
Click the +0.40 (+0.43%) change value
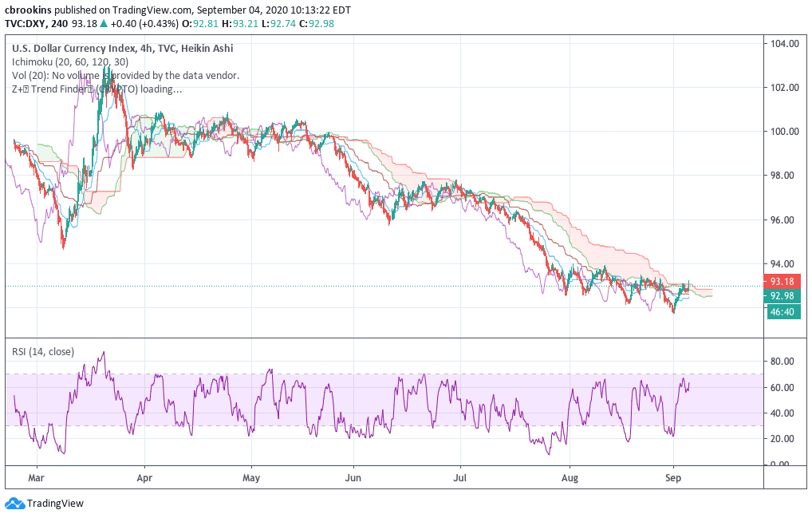(145, 23)
